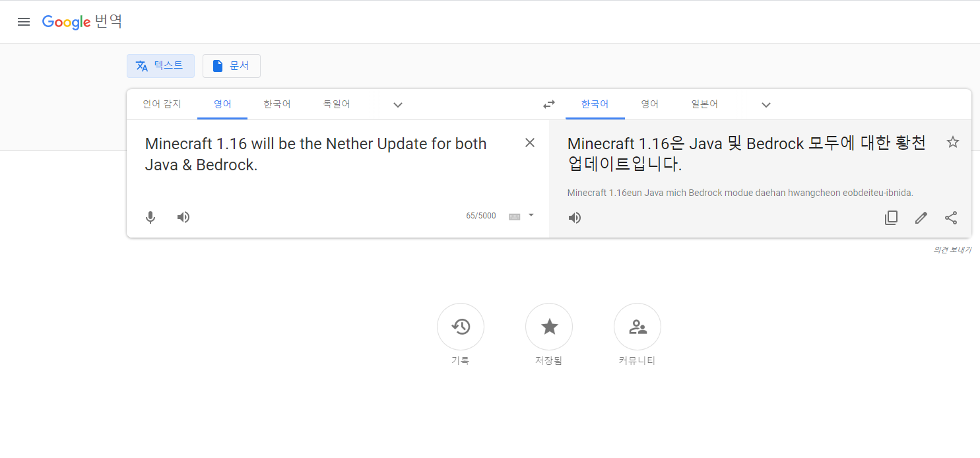Screen dimensions: 980x458
Task: Click the romanized pronunciation text
Action: pyautogui.click(x=740, y=193)
